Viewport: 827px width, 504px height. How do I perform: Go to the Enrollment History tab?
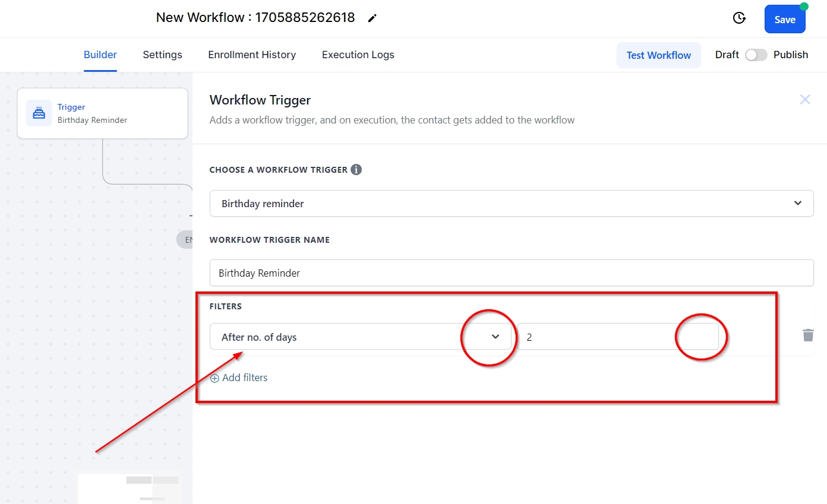(252, 55)
